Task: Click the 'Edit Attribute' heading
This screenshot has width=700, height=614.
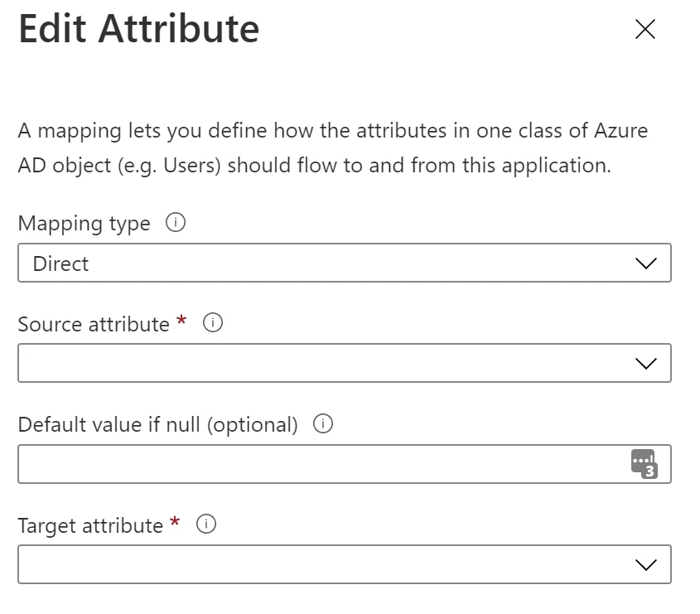Action: pyautogui.click(x=138, y=30)
